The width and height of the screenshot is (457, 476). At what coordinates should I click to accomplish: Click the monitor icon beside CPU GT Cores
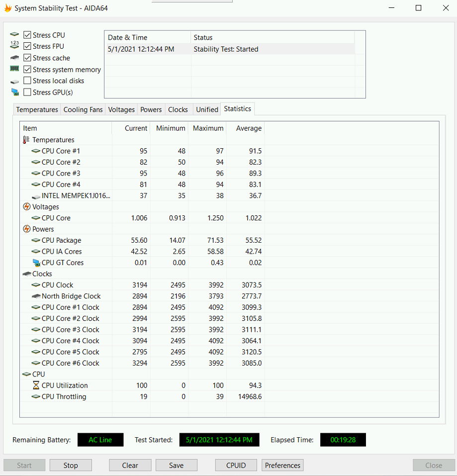(36, 263)
